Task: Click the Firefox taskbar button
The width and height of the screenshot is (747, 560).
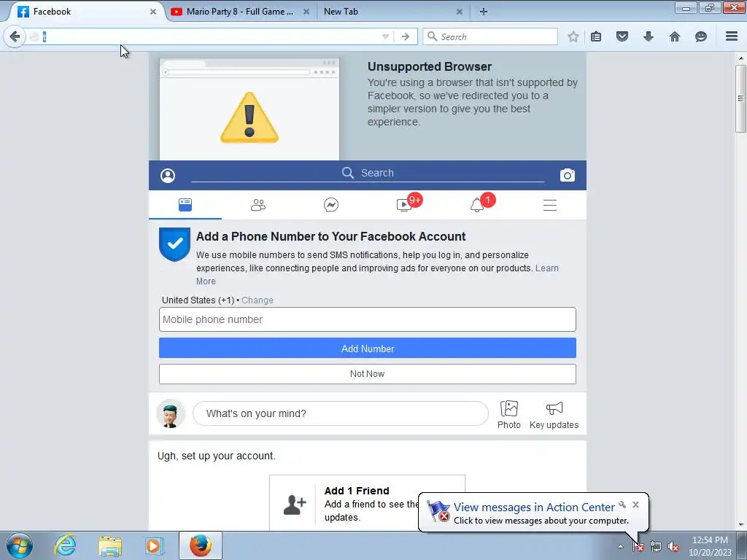Action: tap(201, 545)
